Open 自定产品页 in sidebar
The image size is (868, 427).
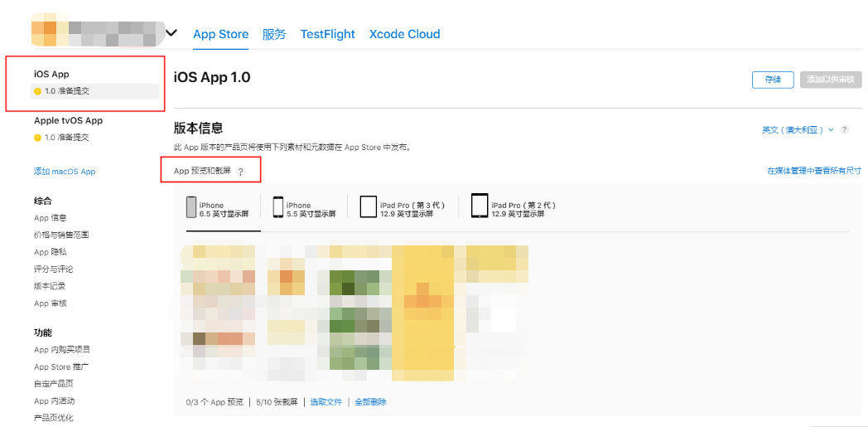[54, 384]
